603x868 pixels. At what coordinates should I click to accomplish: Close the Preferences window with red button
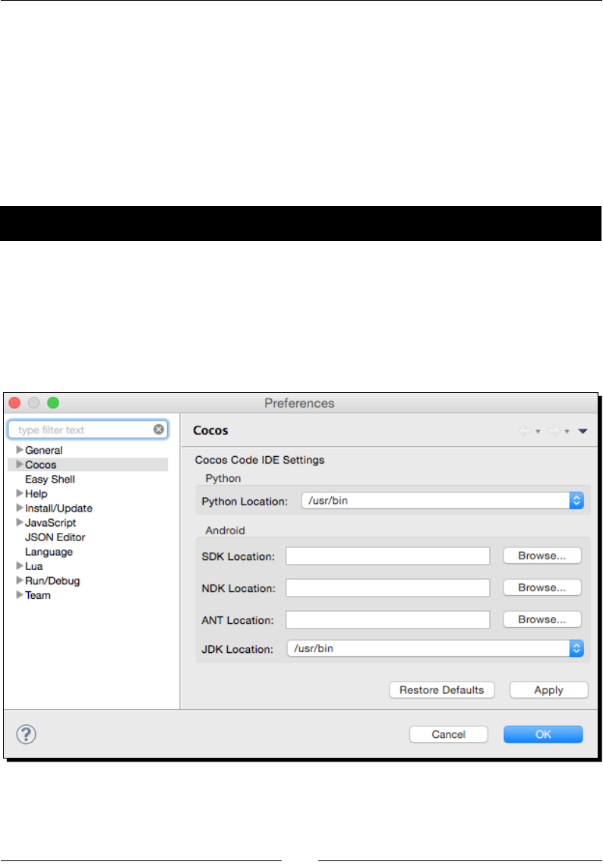coord(15,403)
